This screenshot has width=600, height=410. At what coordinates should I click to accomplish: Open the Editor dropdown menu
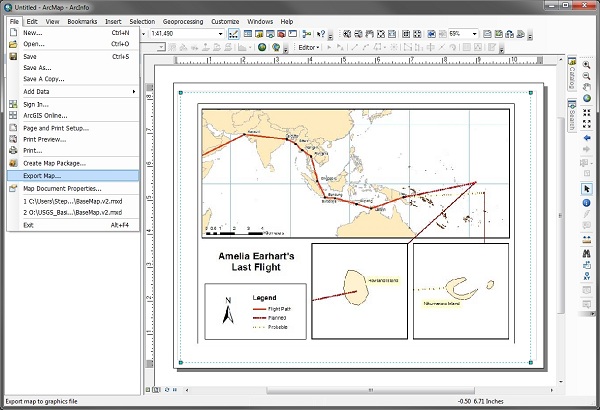308,47
